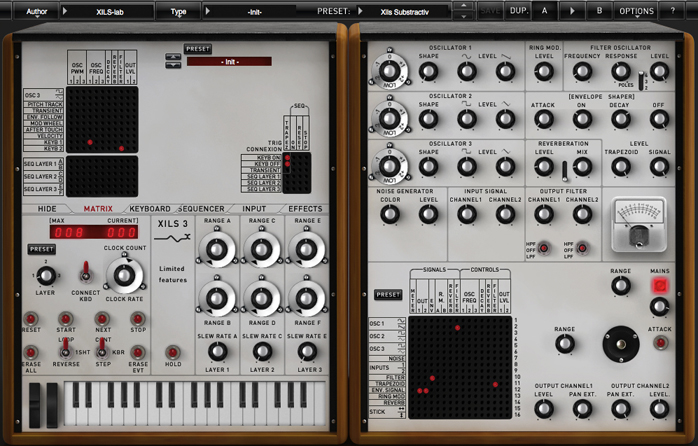
Task: Step to next preset with top-bar down arrow
Action: (x=463, y=16)
